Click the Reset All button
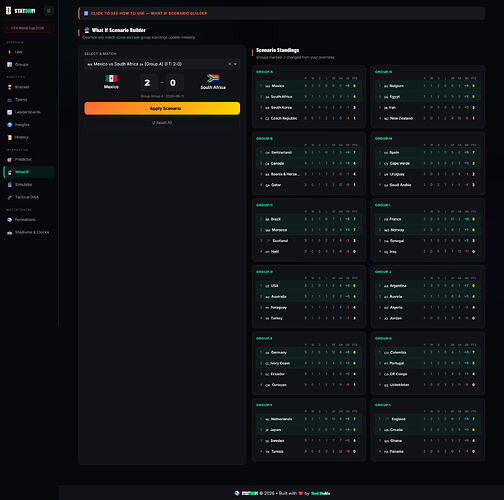Viewport: 504px width, 500px height. (162, 123)
